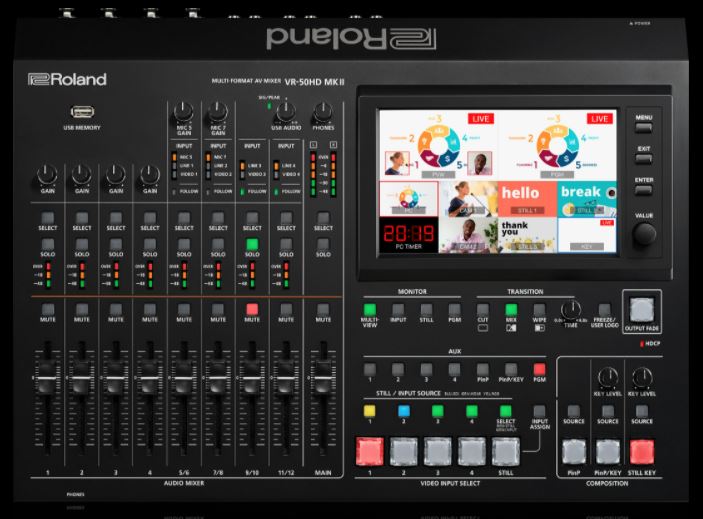Click the channel 4 GAIN knob
Image resolution: width=703 pixels, height=519 pixels.
pyautogui.click(x=150, y=174)
